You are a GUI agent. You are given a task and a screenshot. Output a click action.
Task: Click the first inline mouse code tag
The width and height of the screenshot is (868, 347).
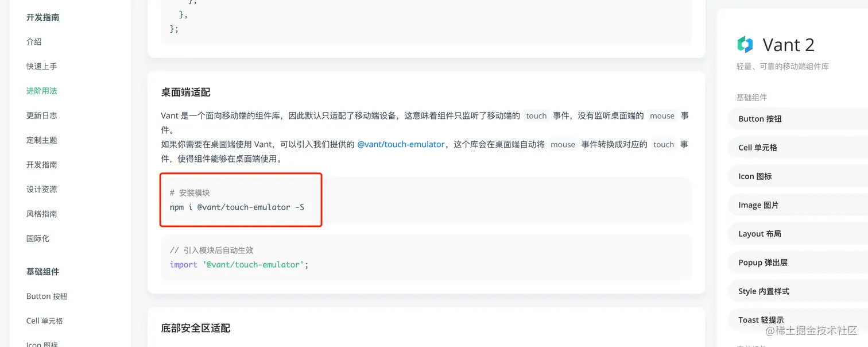click(x=662, y=115)
